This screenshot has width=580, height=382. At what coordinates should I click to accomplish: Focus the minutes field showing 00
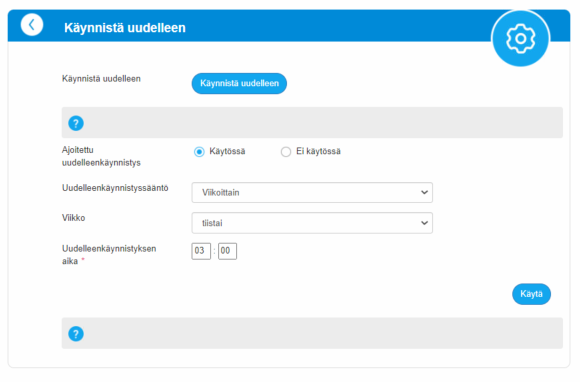pos(227,251)
